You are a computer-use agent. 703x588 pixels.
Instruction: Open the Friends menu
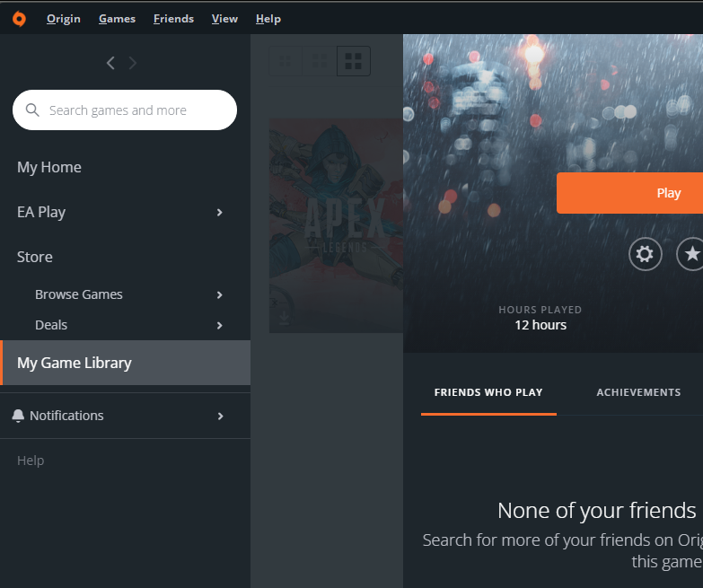coord(173,19)
